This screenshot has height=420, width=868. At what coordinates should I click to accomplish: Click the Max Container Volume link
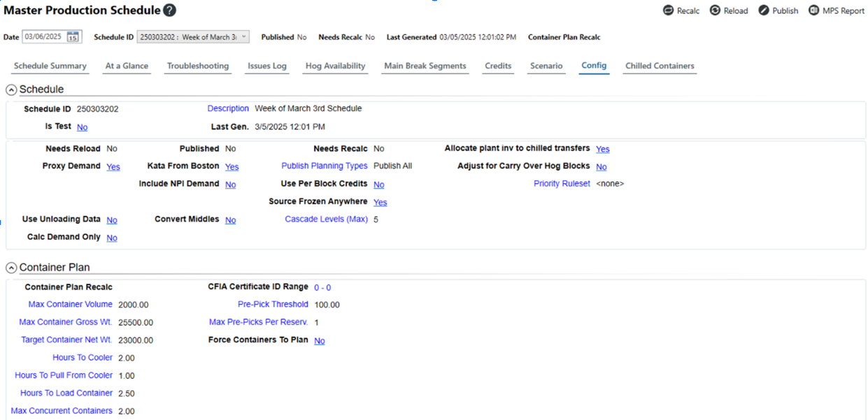pos(70,304)
